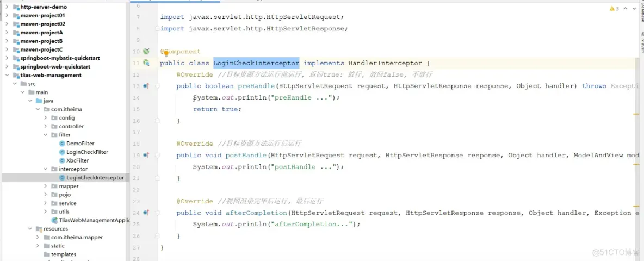Expand the http-server-demo module
Image resolution: width=644 pixels, height=261 pixels.
coord(7,7)
